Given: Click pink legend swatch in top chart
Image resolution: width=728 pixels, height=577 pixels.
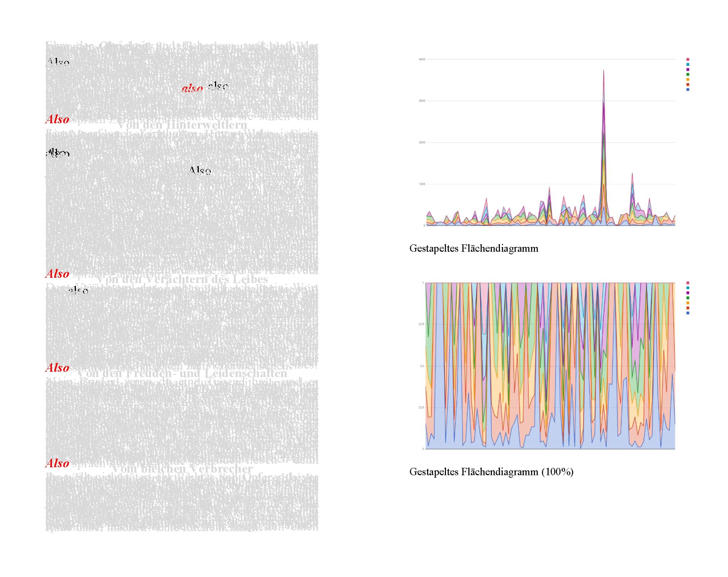Looking at the screenshot, I should pos(688,60).
